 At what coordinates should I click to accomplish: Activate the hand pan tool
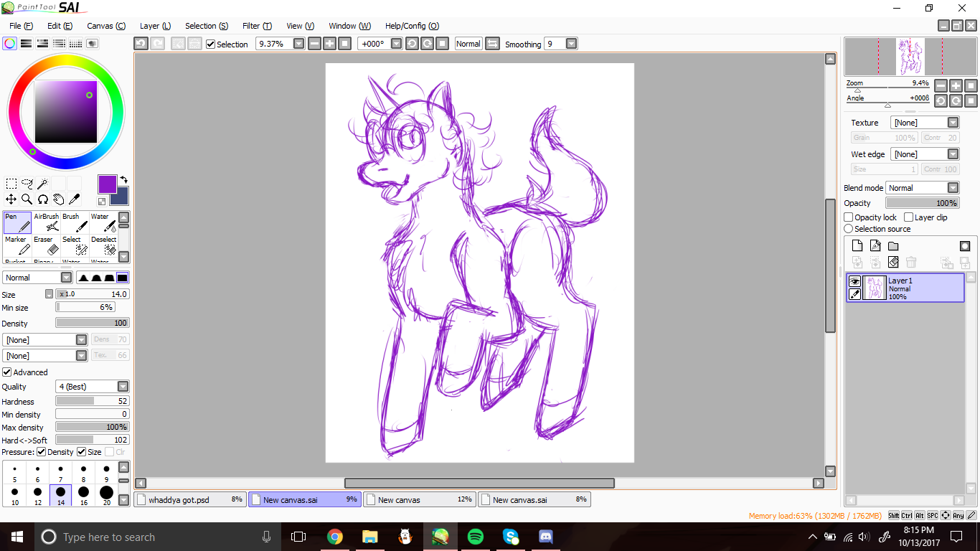point(58,199)
